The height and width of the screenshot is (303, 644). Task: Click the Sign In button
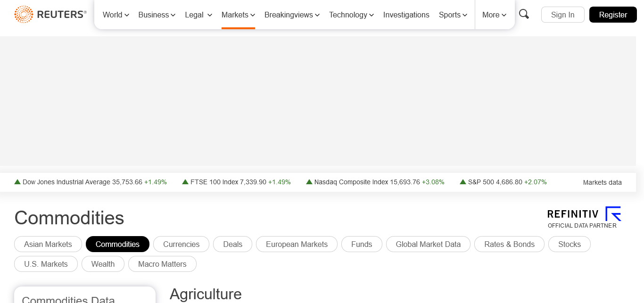coord(562,15)
